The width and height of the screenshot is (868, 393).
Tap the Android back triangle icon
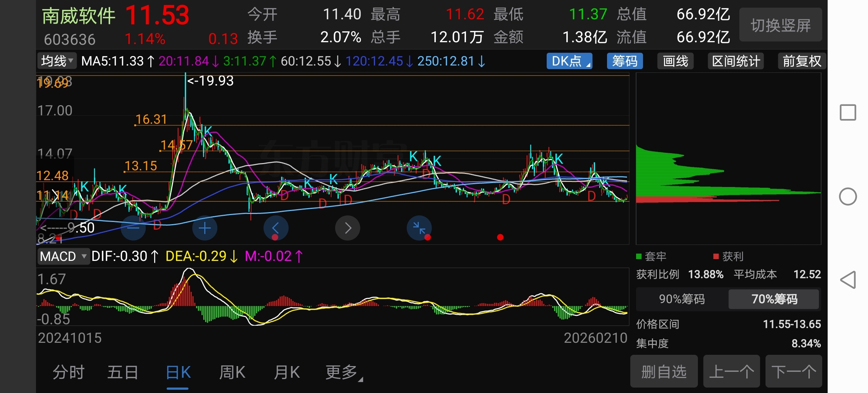[x=848, y=280]
